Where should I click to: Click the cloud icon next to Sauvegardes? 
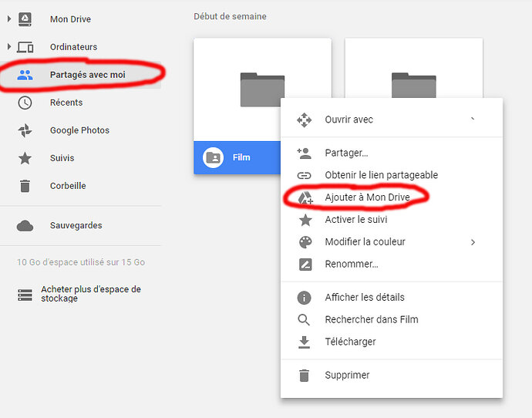(x=25, y=226)
